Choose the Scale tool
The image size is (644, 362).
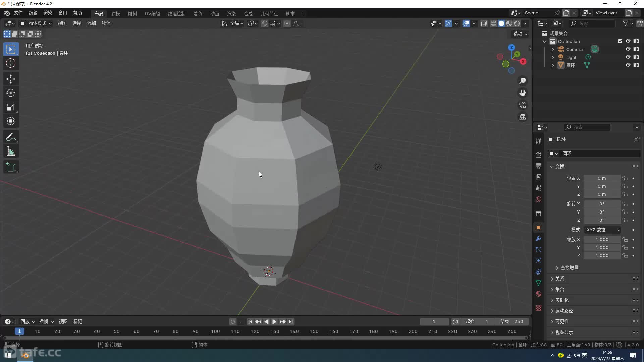tap(11, 107)
